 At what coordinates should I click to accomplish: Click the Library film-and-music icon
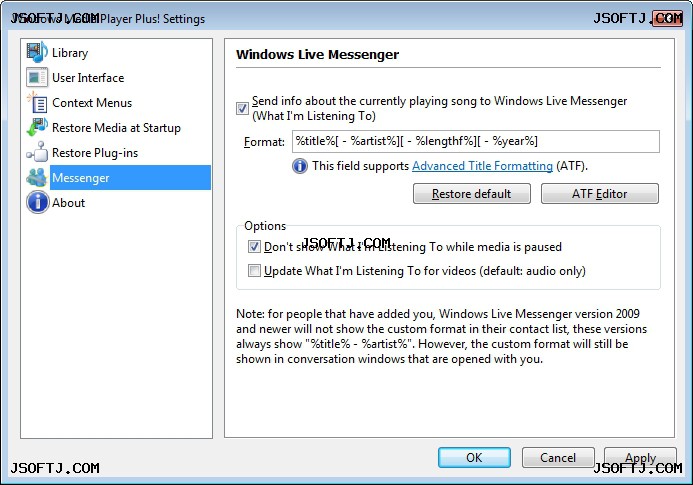(x=37, y=52)
